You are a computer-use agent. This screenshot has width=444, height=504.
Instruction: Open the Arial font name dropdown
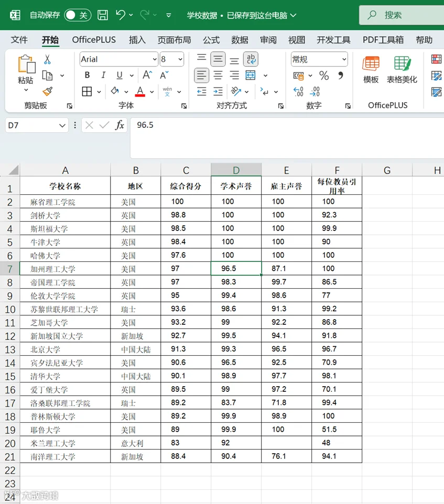click(154, 59)
